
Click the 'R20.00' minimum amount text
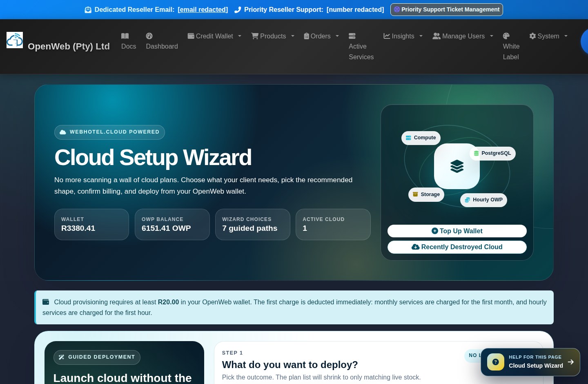click(x=168, y=302)
